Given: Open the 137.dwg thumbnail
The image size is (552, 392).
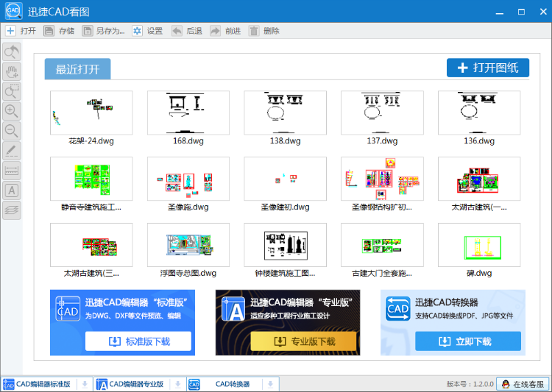Looking at the screenshot, I should point(382,113).
